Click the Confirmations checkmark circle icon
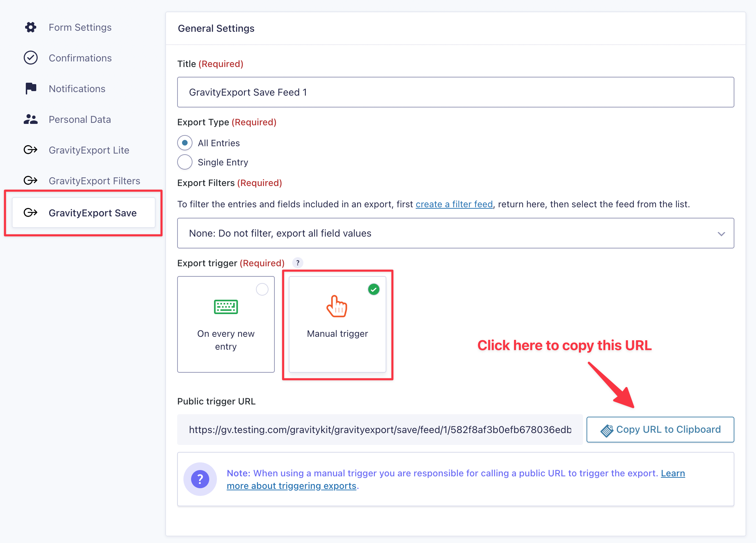The image size is (756, 543). [x=31, y=58]
